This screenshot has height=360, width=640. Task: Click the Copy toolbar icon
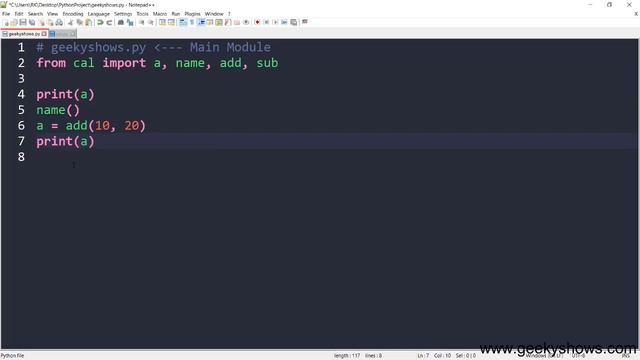pyautogui.click(x=80, y=22)
